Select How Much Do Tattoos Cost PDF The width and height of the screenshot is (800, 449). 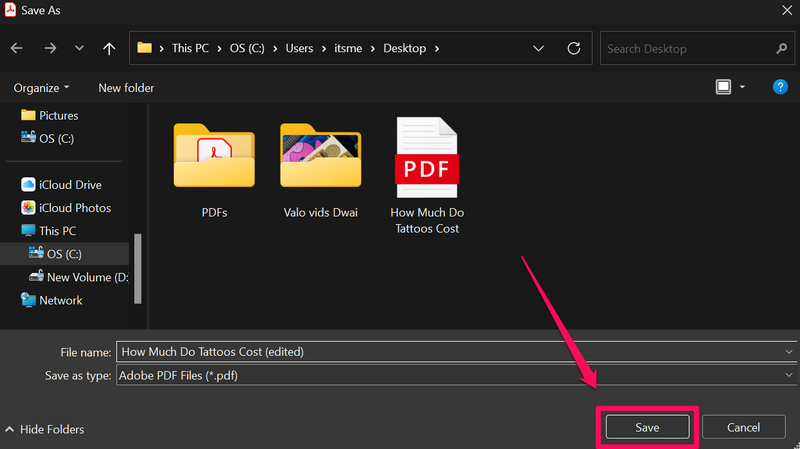click(x=427, y=175)
